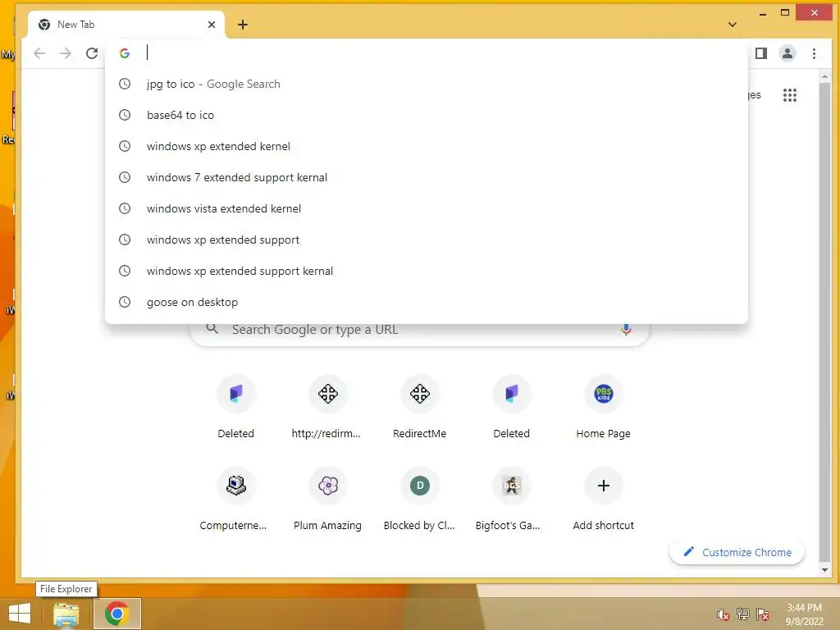Open the RedirectMe shortcut
840x630 pixels.
(419, 407)
